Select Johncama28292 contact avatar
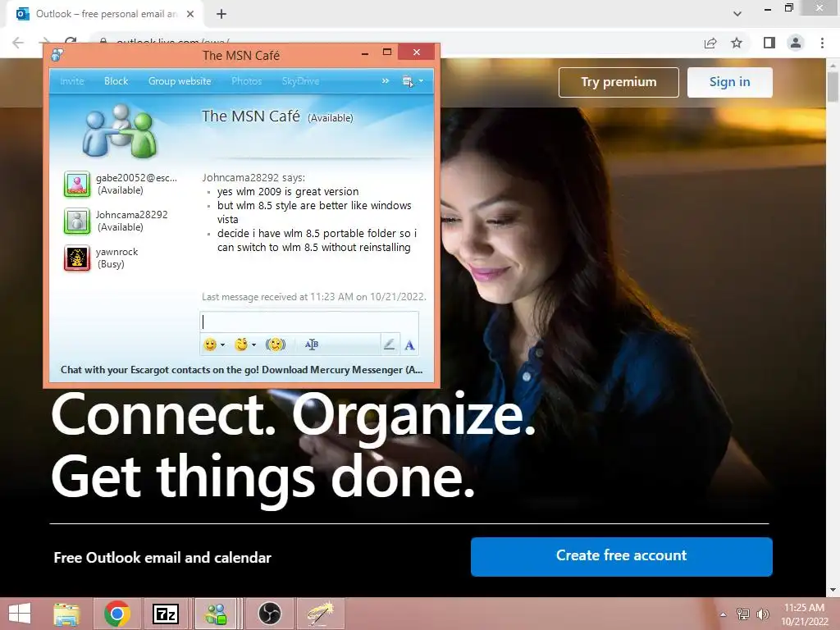Screen dimensions: 840x630 point(77,221)
